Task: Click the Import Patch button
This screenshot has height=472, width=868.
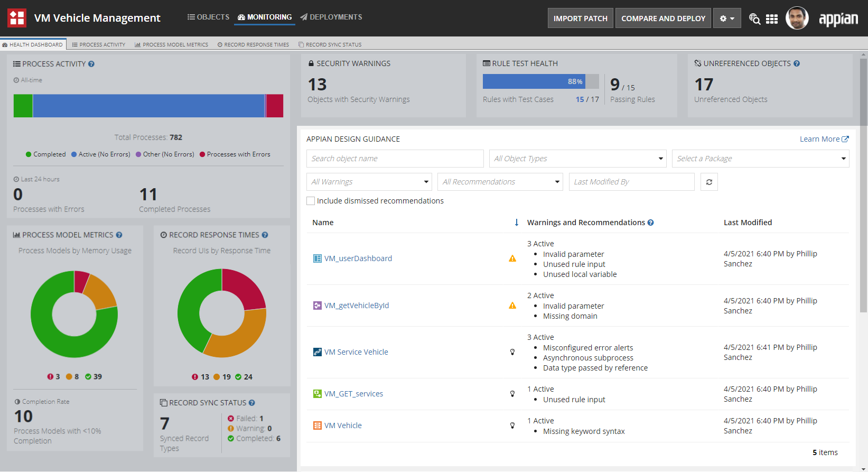Action: click(x=581, y=18)
